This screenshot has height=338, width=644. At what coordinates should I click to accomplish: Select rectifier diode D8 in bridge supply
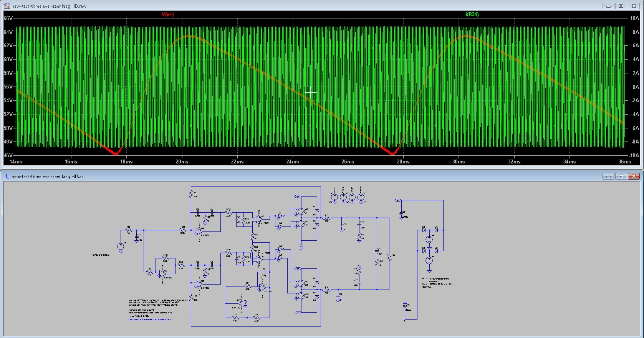click(436, 251)
